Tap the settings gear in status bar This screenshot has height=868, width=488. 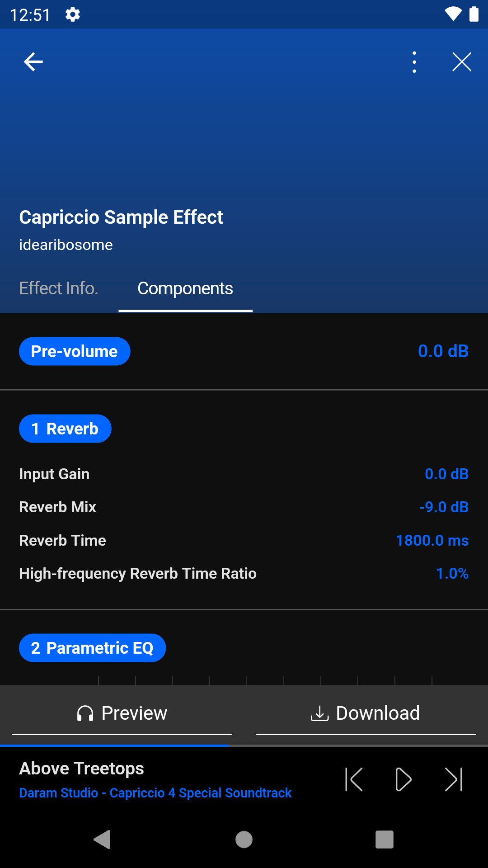tap(73, 14)
